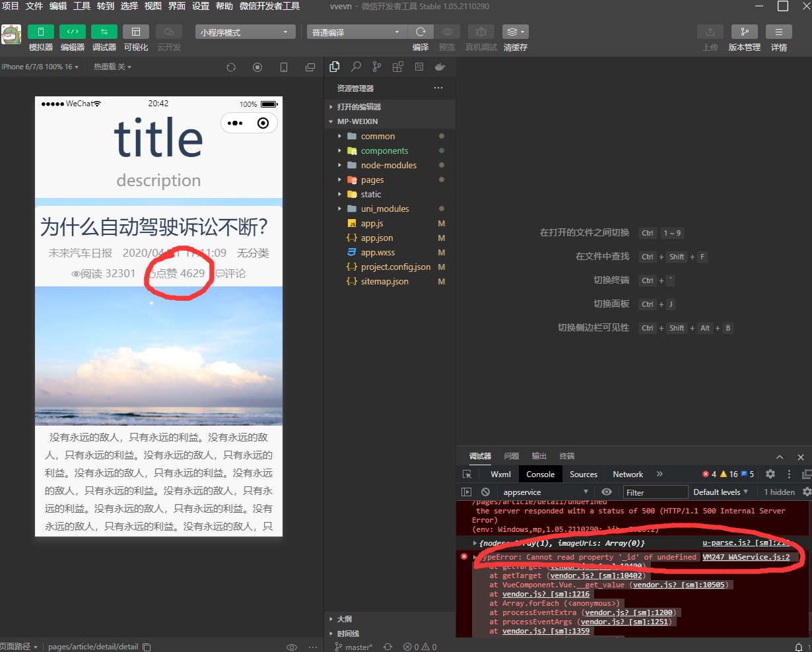Toggle the simulator (模拟器) panel button
The image size is (812, 652).
(41, 32)
